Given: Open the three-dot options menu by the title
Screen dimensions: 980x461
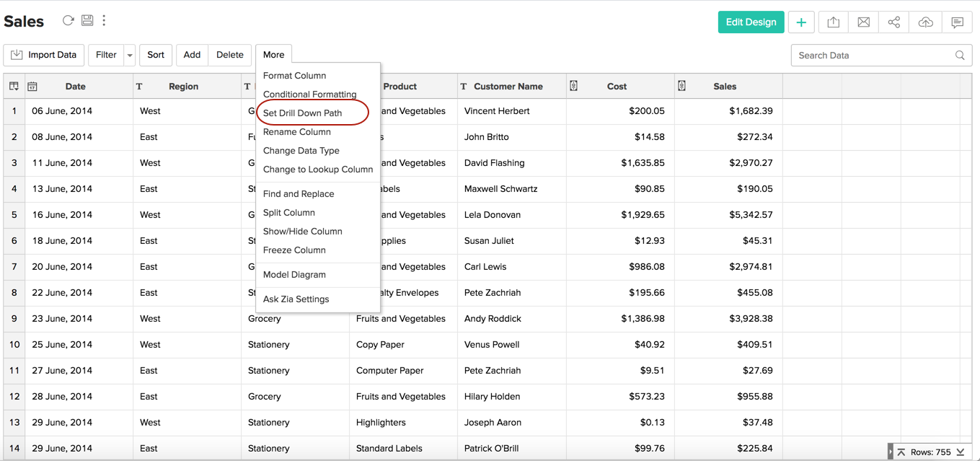Looking at the screenshot, I should tap(104, 20).
